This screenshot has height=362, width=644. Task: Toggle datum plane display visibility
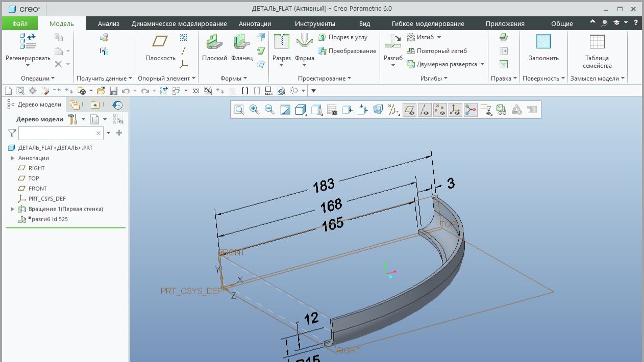tap(409, 110)
